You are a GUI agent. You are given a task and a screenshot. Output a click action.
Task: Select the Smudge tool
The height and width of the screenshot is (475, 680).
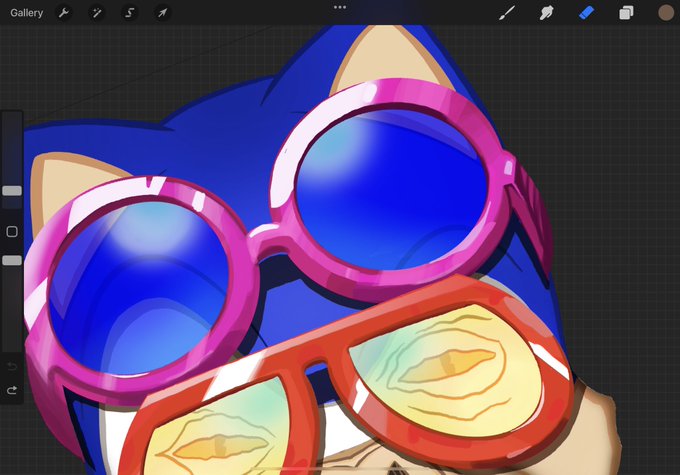[x=546, y=13]
